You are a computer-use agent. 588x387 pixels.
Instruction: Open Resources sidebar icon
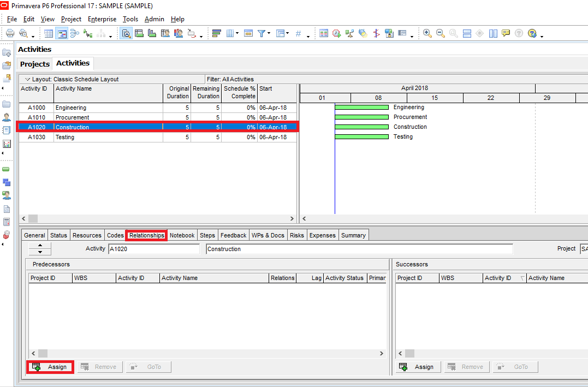pyautogui.click(x=7, y=117)
